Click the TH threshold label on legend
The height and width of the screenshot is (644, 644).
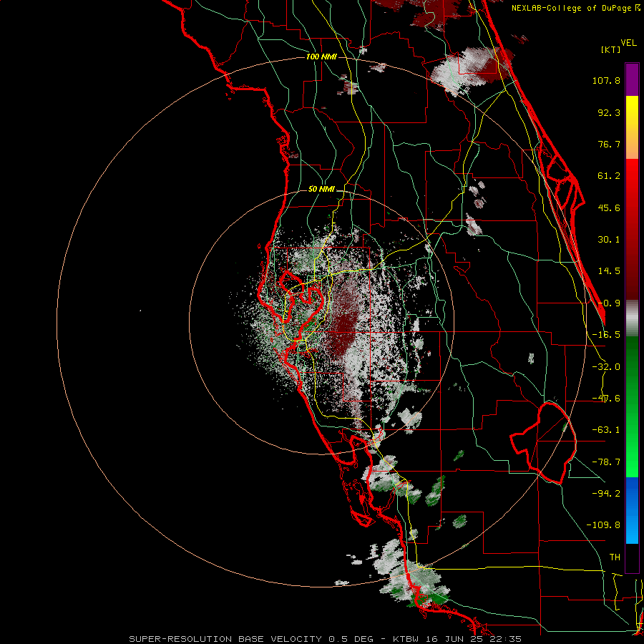point(615,557)
